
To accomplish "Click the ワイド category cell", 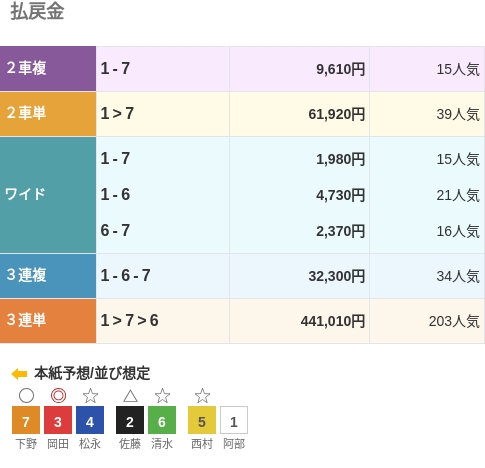I will (48, 195).
